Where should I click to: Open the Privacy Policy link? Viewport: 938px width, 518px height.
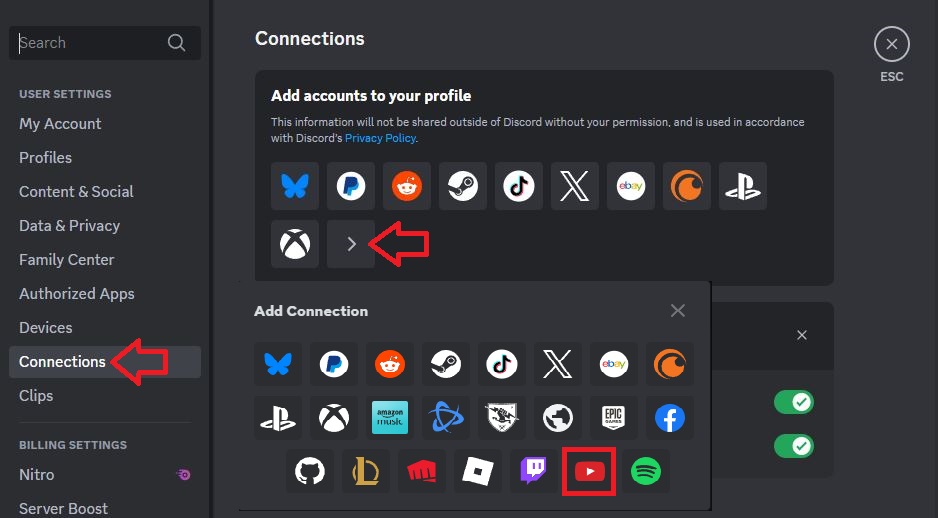point(380,138)
